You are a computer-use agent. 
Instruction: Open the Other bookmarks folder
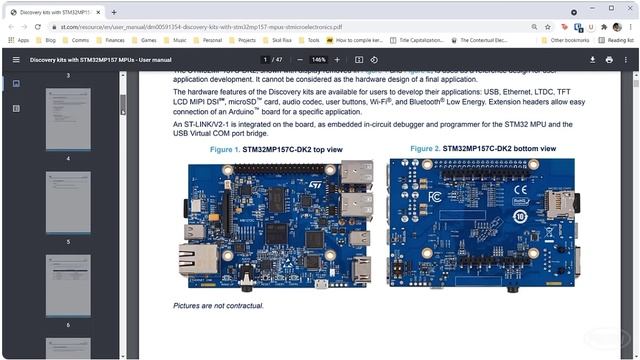tap(565, 40)
